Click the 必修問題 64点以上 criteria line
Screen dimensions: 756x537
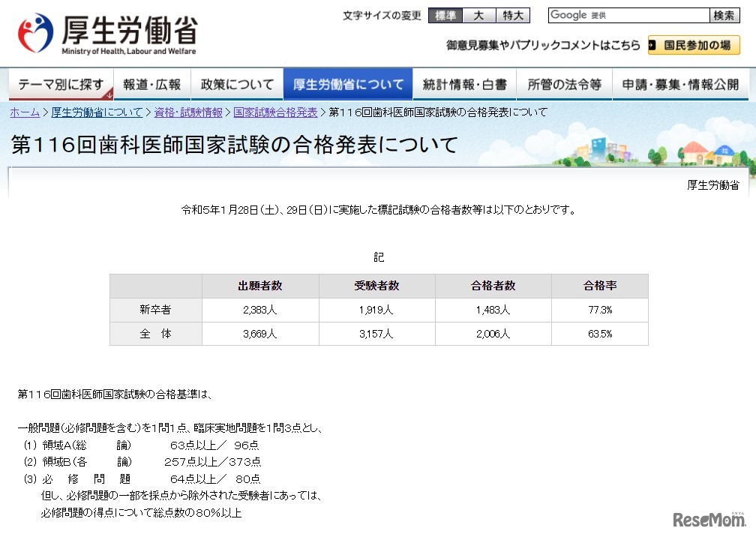(x=142, y=478)
